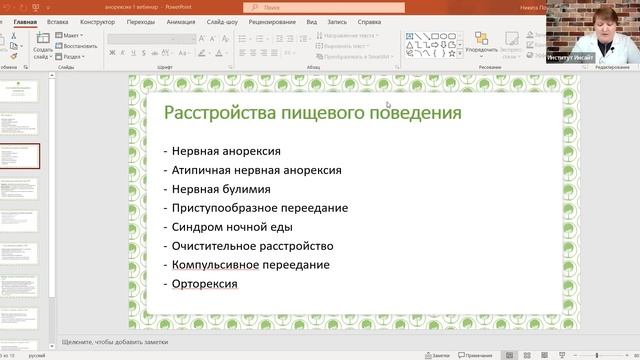Click Восстановить reset slide button
The image size is (640, 360).
(x=76, y=46)
